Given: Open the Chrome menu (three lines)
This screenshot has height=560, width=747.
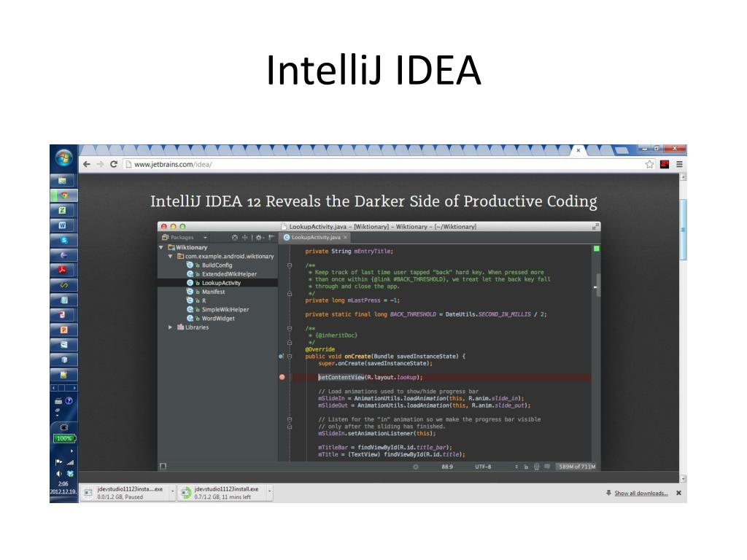Looking at the screenshot, I should click(x=679, y=164).
